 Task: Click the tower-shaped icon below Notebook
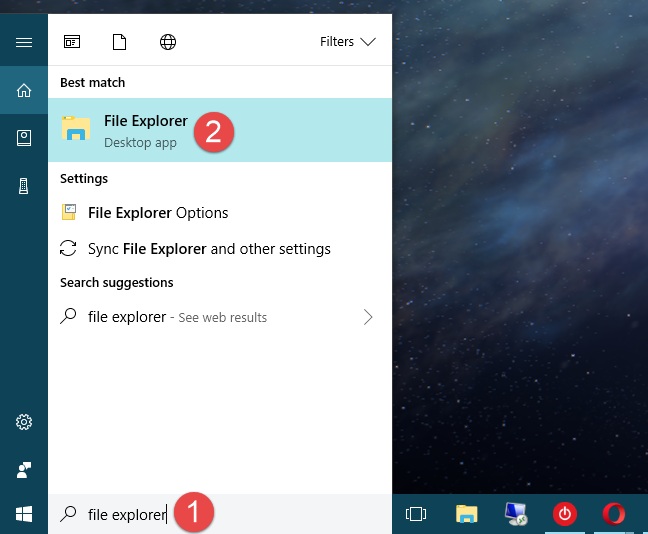click(x=24, y=187)
